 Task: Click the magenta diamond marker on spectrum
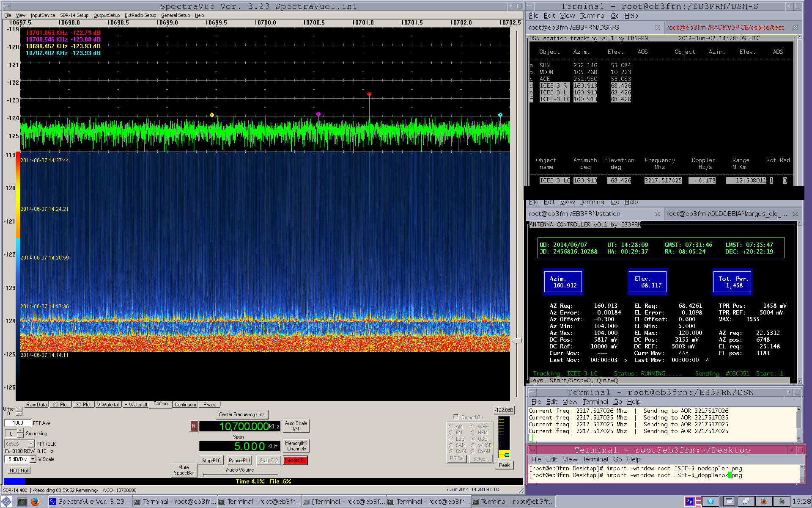tap(318, 114)
